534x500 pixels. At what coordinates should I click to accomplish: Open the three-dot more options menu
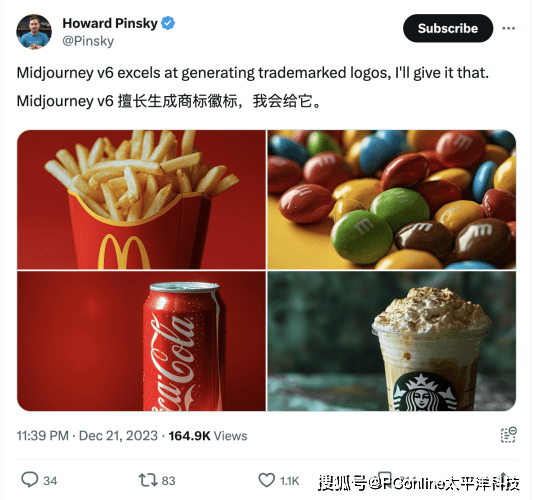tap(508, 28)
